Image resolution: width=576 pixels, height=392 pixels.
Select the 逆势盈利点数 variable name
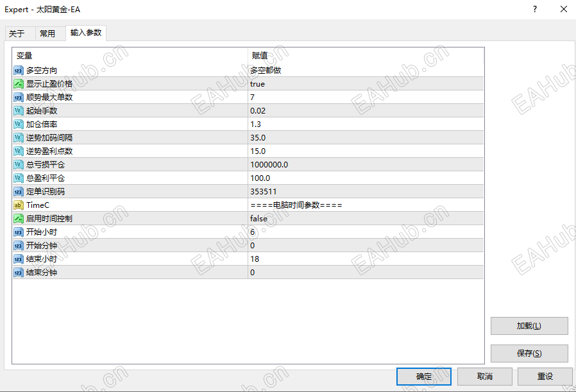[x=49, y=151]
